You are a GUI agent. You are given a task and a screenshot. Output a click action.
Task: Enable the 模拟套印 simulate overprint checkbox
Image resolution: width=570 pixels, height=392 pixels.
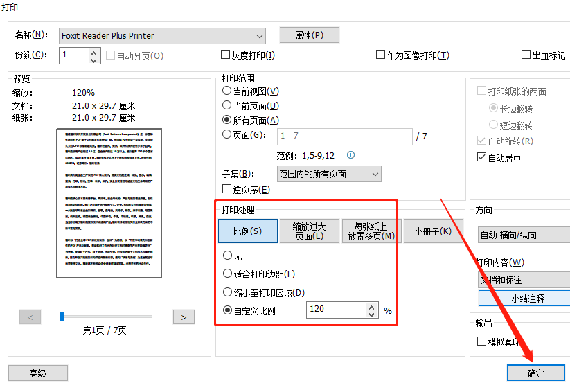tap(481, 341)
